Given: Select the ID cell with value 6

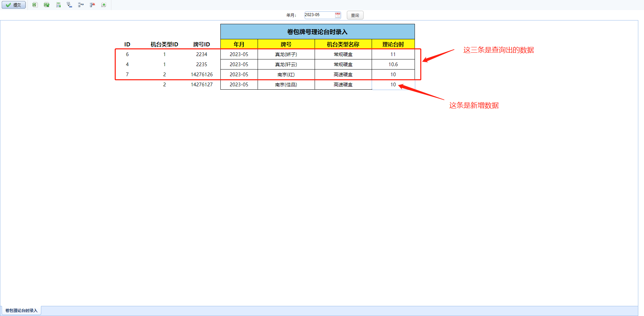Looking at the screenshot, I should pyautogui.click(x=127, y=54).
